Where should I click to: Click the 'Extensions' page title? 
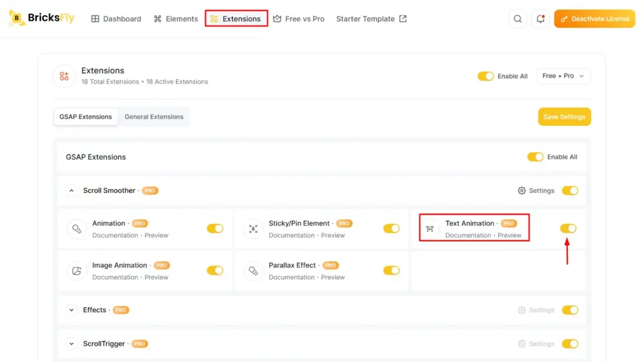point(103,71)
